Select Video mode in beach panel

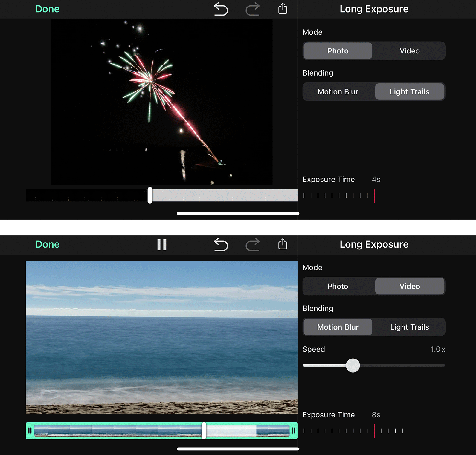point(410,286)
